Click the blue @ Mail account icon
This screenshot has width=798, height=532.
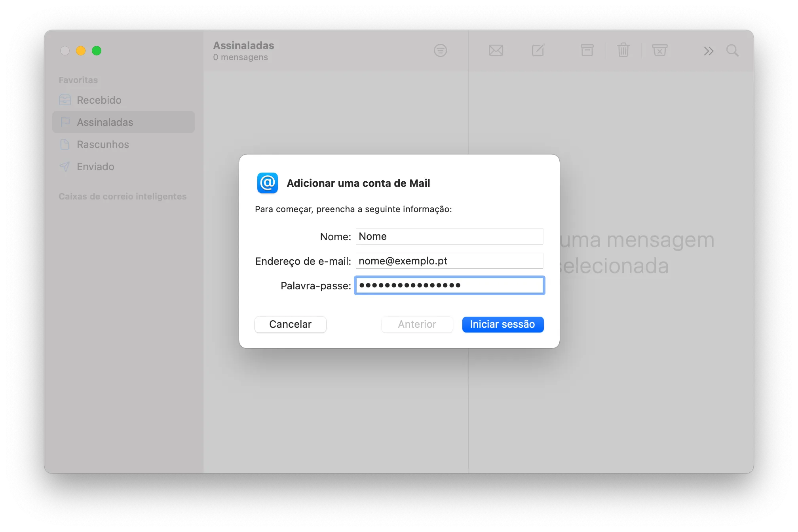point(268,183)
